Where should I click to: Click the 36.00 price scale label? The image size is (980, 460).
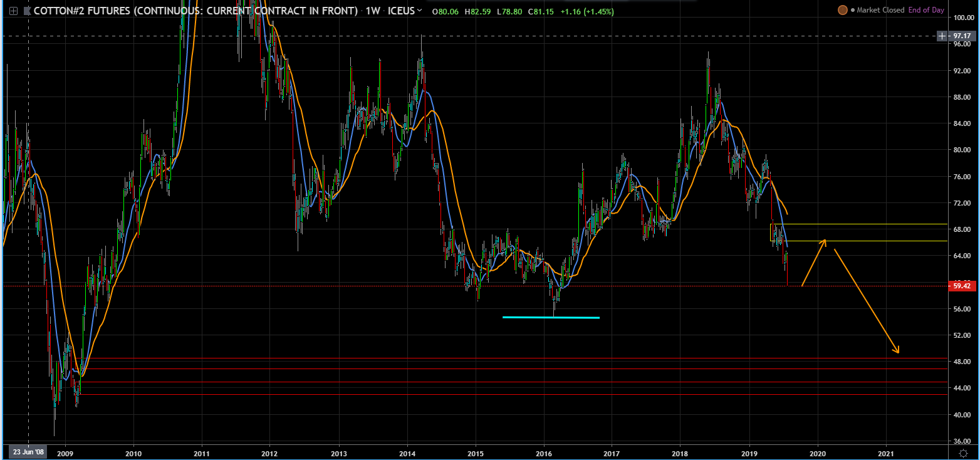[961, 441]
